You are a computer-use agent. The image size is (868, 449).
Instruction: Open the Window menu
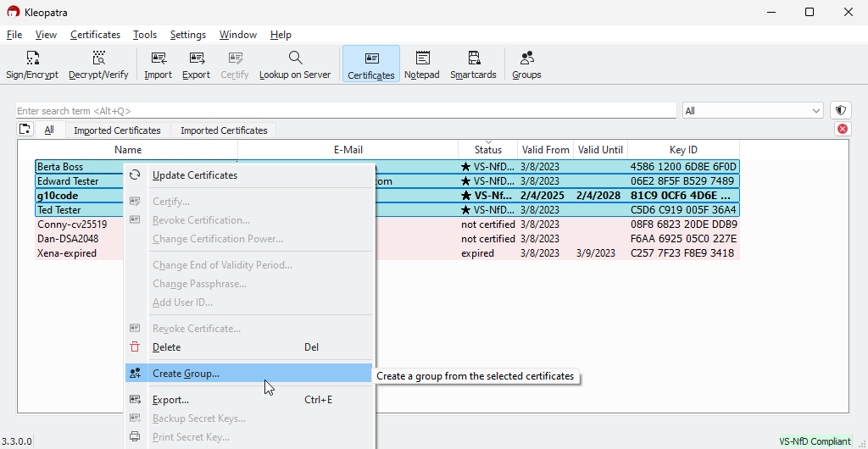[238, 34]
